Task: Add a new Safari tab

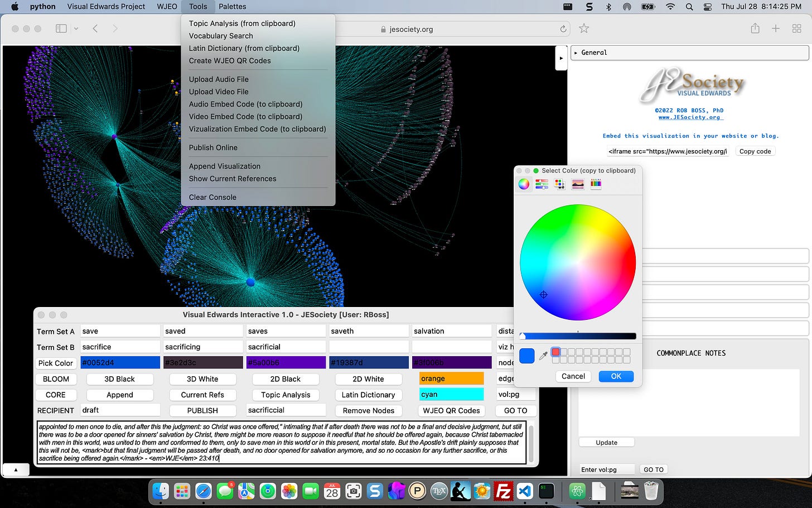Action: tap(776, 28)
